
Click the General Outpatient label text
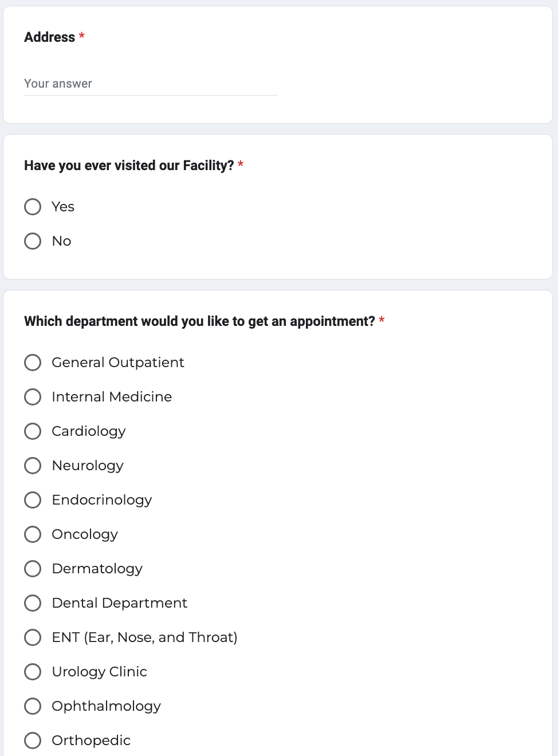click(118, 363)
